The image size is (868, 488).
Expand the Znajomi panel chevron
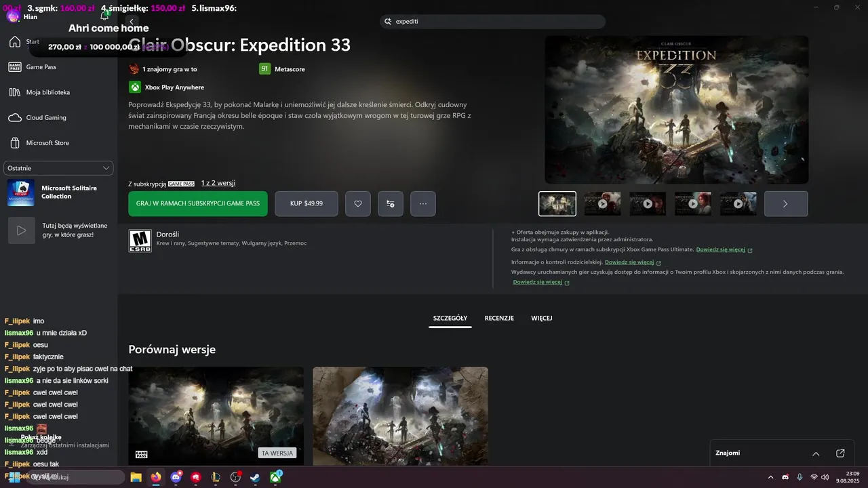(816, 453)
